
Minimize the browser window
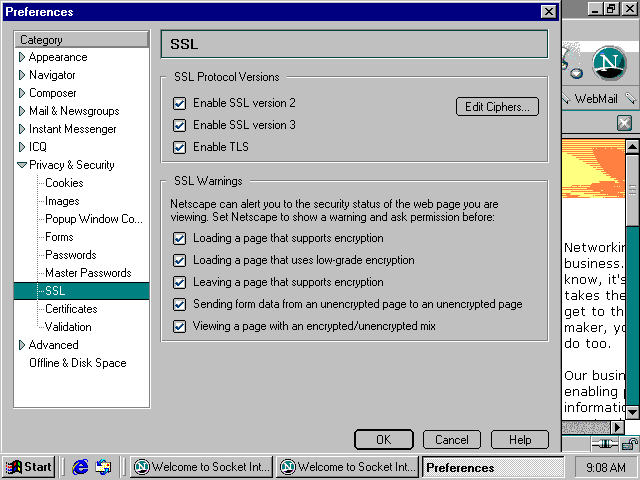point(596,9)
